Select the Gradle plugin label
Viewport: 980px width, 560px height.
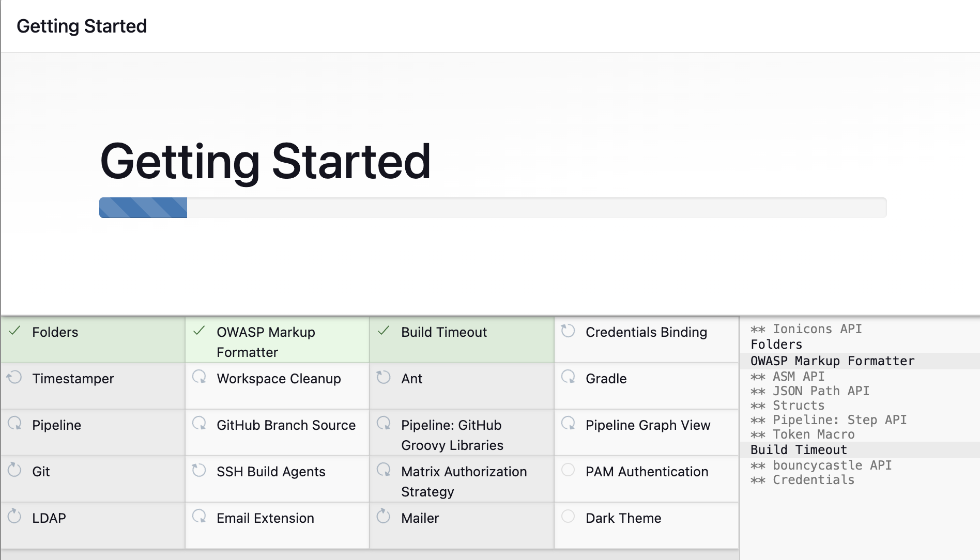pyautogui.click(x=606, y=379)
